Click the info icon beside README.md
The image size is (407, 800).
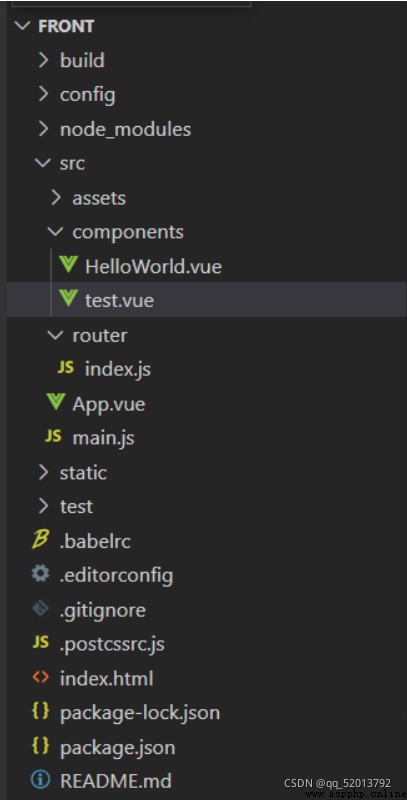(x=40, y=781)
